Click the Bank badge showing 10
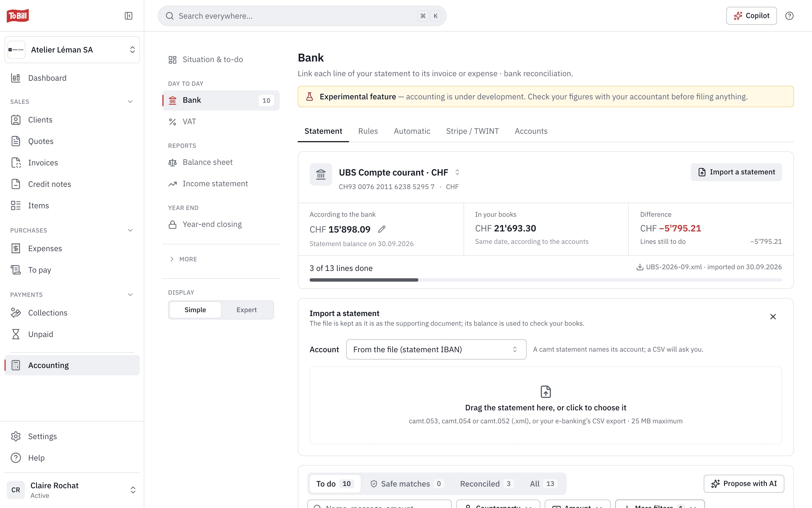This screenshot has width=812, height=508. 266,100
